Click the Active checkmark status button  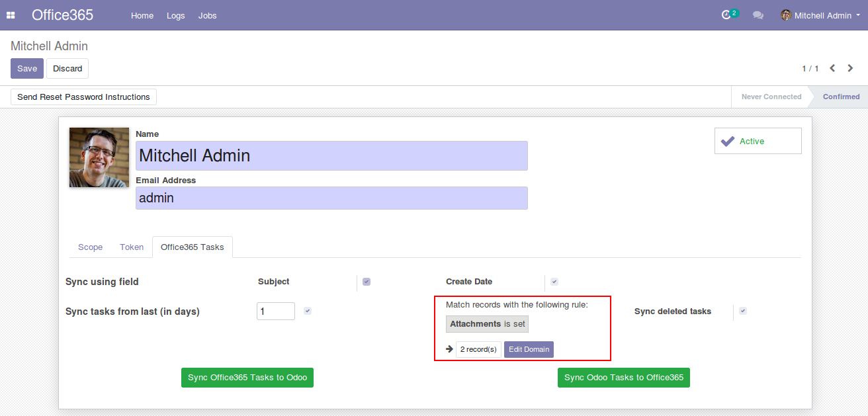click(x=758, y=141)
